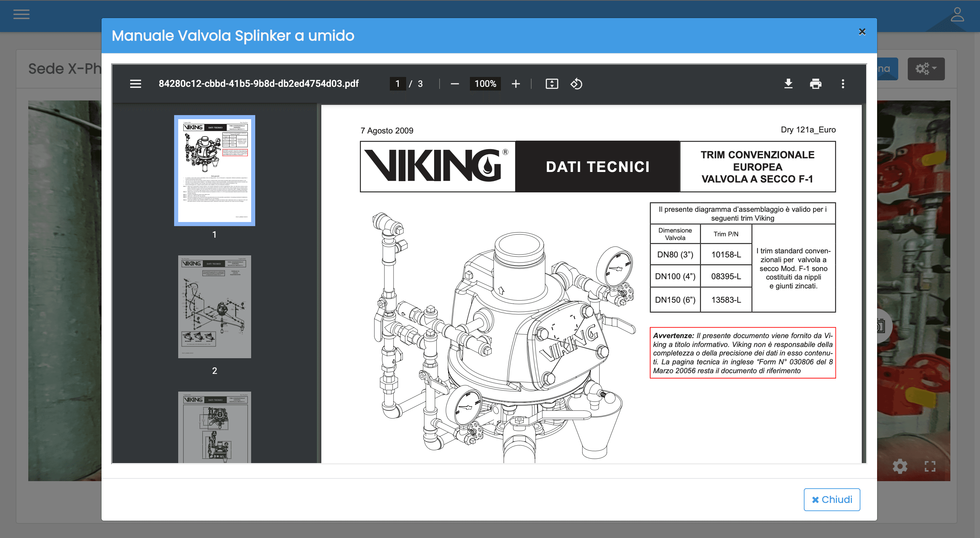
Task: Toggle fit to page view
Action: [552, 84]
